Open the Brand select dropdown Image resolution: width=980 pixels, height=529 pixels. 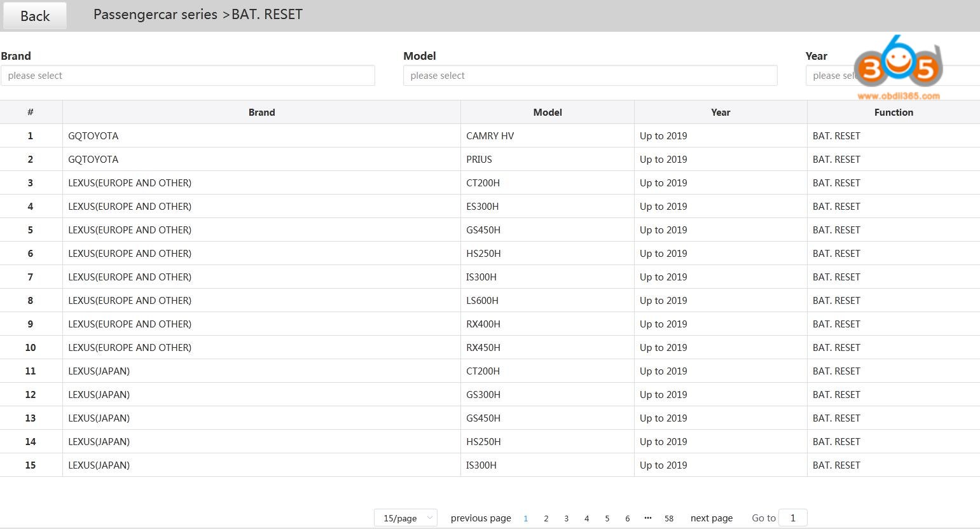click(x=188, y=76)
